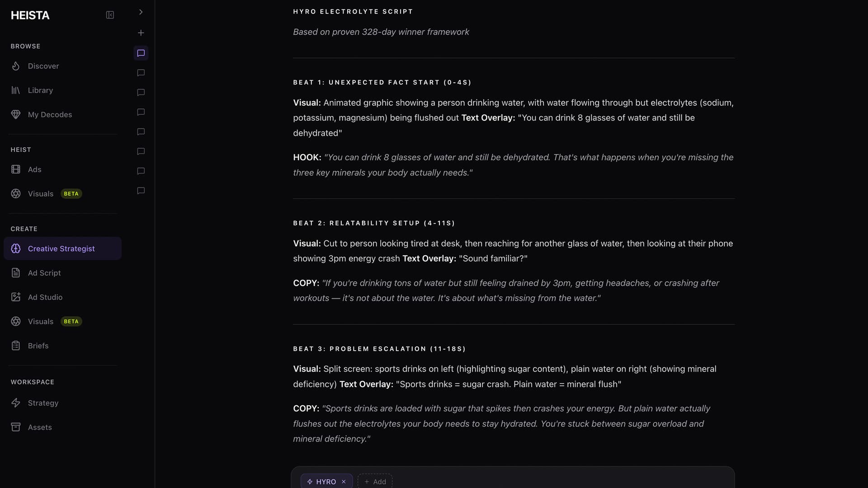The width and height of the screenshot is (868, 488).
Task: Select the Discover flame icon
Action: (x=16, y=66)
